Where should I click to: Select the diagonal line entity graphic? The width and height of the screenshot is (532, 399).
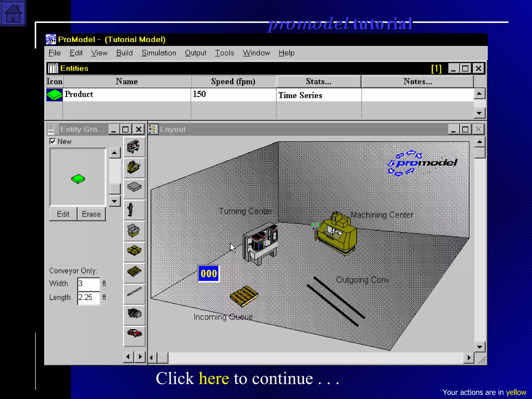coord(134,294)
